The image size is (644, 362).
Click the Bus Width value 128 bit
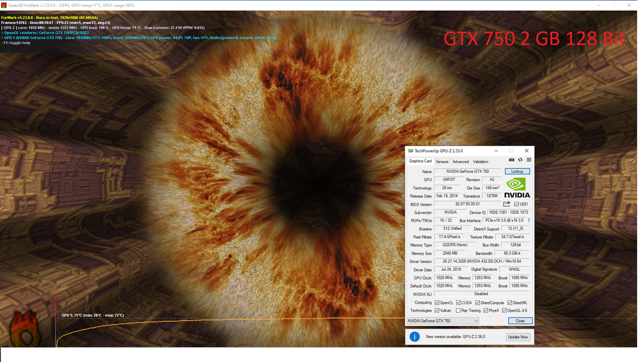pyautogui.click(x=516, y=245)
